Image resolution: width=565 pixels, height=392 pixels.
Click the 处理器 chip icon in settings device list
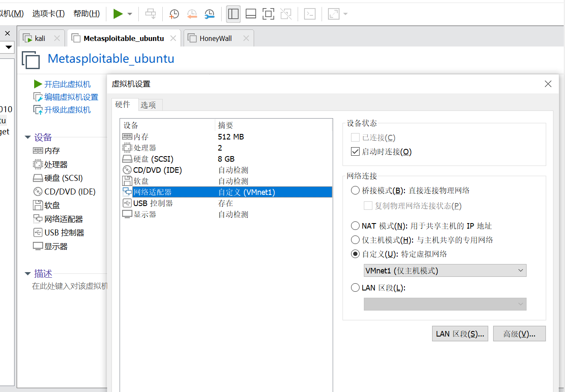tap(127, 148)
